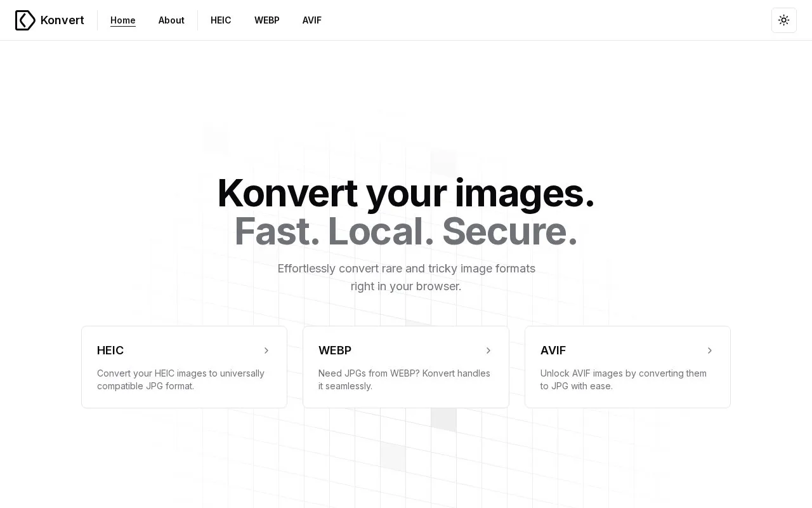Click the chevron arrow on the WEBP card
The width and height of the screenshot is (812, 508).
[x=488, y=351]
